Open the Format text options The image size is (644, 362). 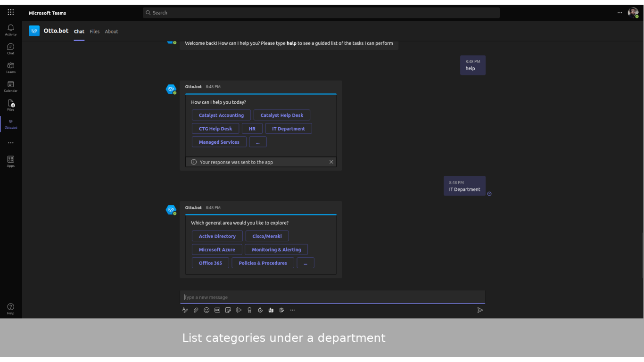pos(185,310)
